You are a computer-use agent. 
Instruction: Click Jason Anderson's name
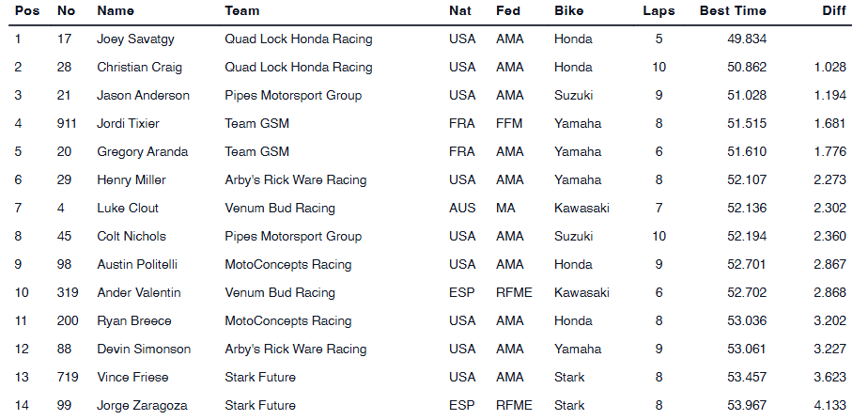tap(143, 96)
